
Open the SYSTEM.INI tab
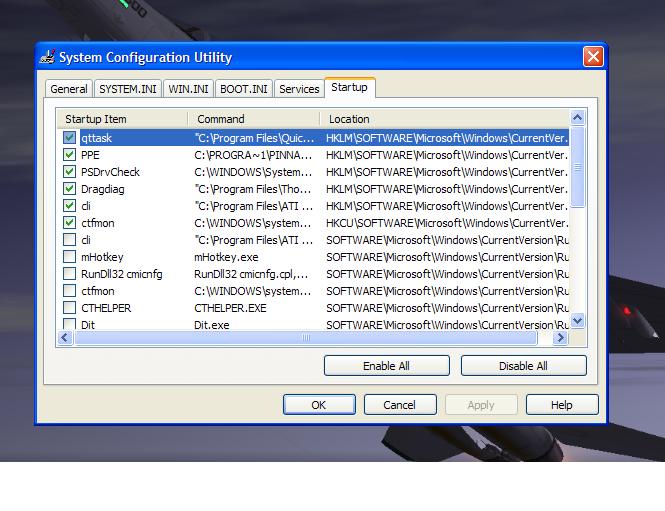[x=128, y=89]
